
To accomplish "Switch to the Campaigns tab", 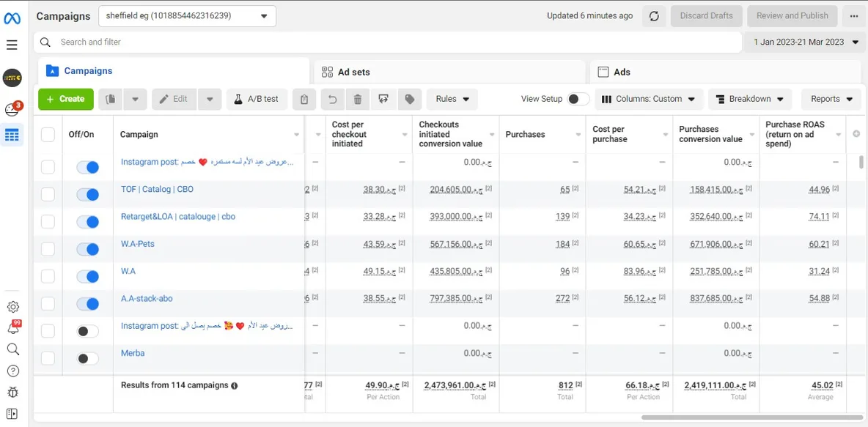I will tap(173, 71).
